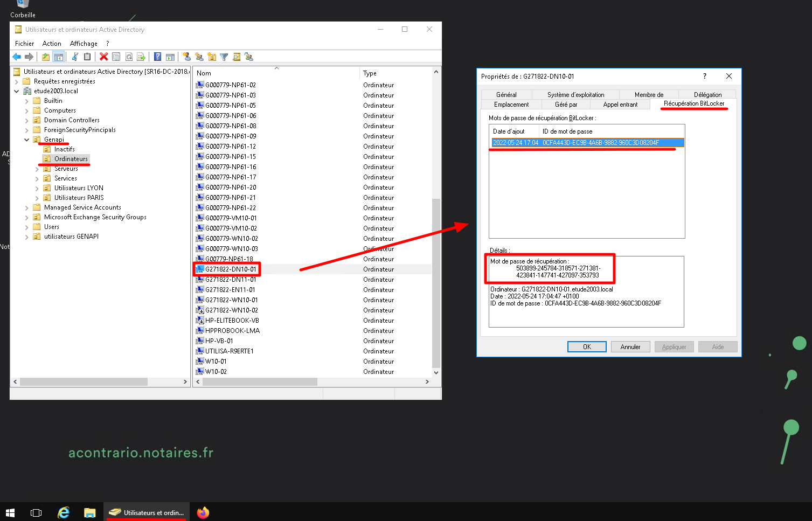Open the Action menu
Screen dimensions: 812x521
point(52,44)
